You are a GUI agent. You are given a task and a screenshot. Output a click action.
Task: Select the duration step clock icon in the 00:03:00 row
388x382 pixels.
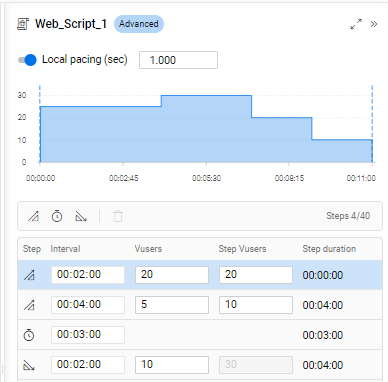29,335
